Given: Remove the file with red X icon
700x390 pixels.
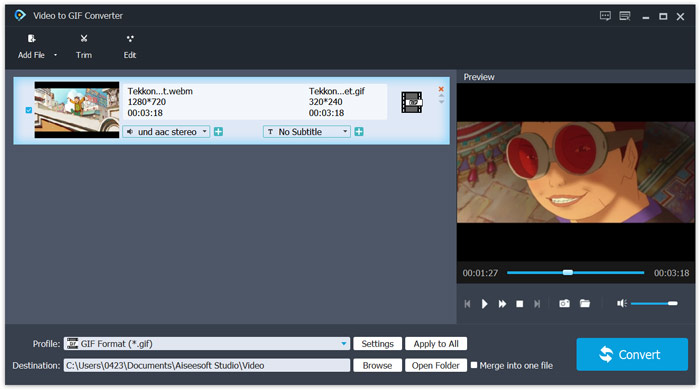Looking at the screenshot, I should 441,89.
